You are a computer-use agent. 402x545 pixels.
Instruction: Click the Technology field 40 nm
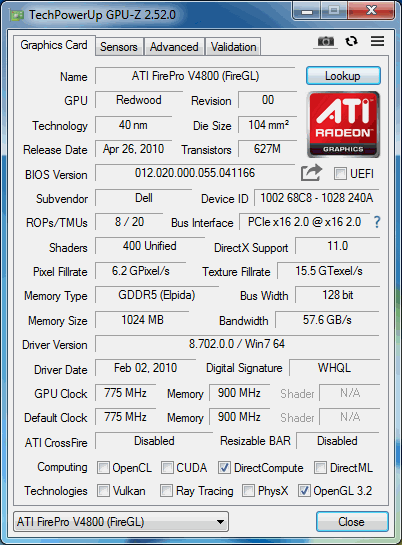point(133,124)
